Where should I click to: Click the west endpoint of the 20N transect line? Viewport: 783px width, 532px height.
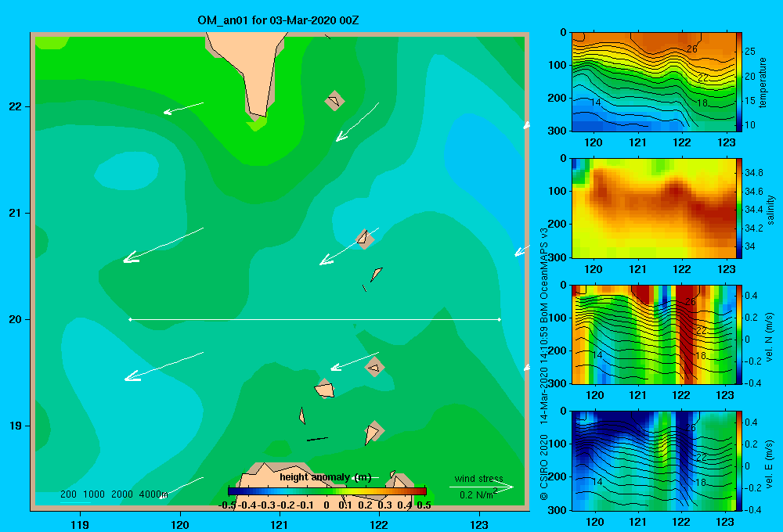pos(130,319)
